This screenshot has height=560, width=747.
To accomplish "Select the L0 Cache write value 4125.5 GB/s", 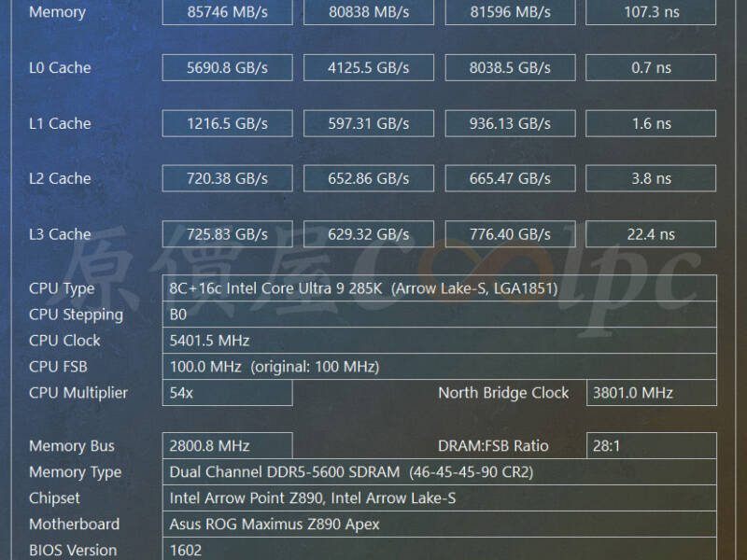I will pos(369,67).
